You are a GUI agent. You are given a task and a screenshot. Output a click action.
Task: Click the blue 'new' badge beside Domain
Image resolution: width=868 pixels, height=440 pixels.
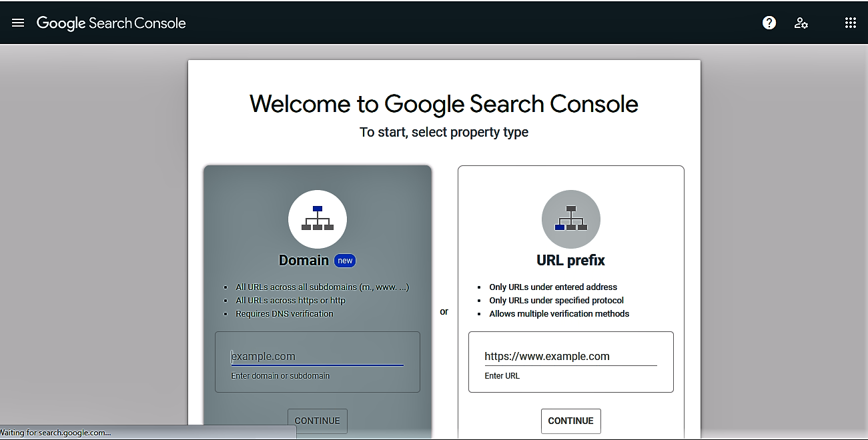[x=345, y=261]
